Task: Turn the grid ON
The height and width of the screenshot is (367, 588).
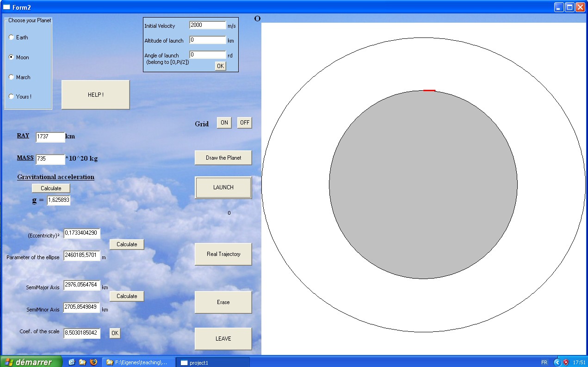Action: point(224,123)
